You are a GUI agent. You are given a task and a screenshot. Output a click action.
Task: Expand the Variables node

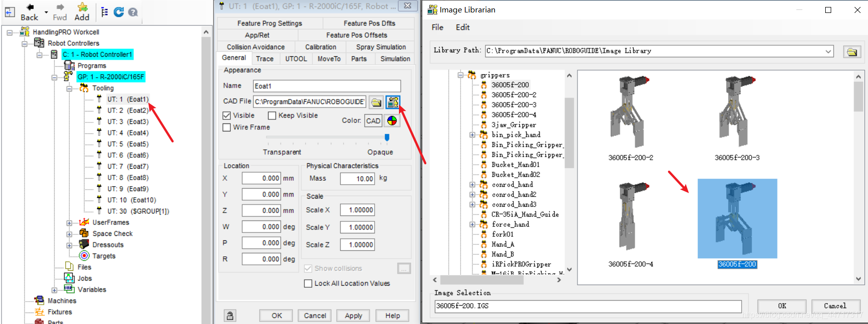54,290
